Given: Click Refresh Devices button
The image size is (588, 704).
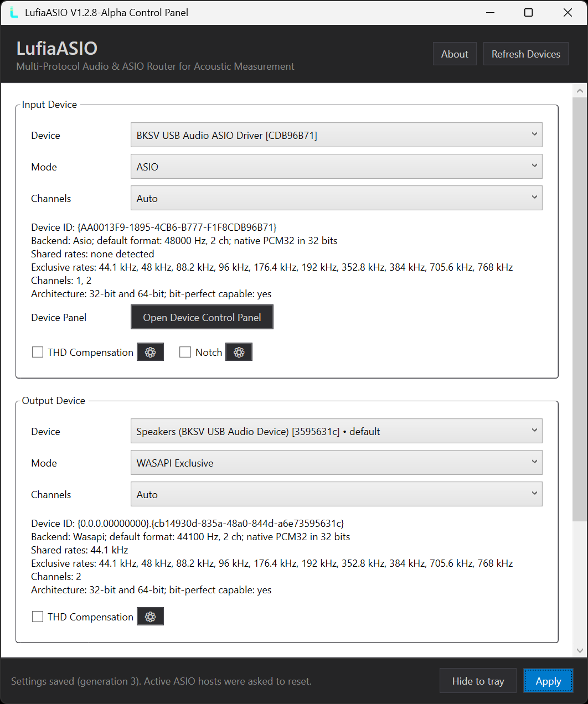Looking at the screenshot, I should coord(525,54).
